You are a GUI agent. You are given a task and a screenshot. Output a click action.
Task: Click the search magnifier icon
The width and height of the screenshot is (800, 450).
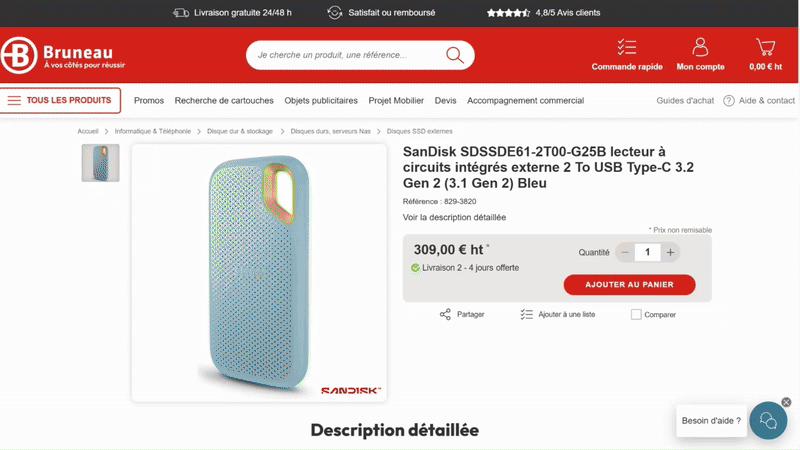455,55
